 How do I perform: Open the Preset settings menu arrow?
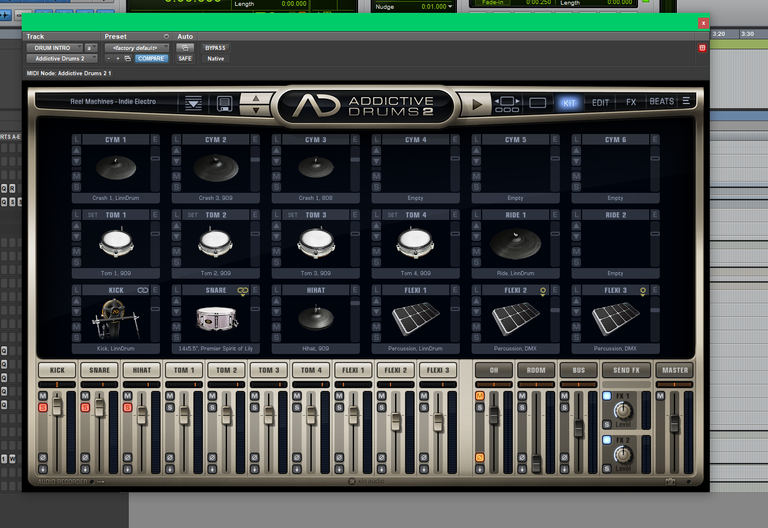(x=166, y=36)
